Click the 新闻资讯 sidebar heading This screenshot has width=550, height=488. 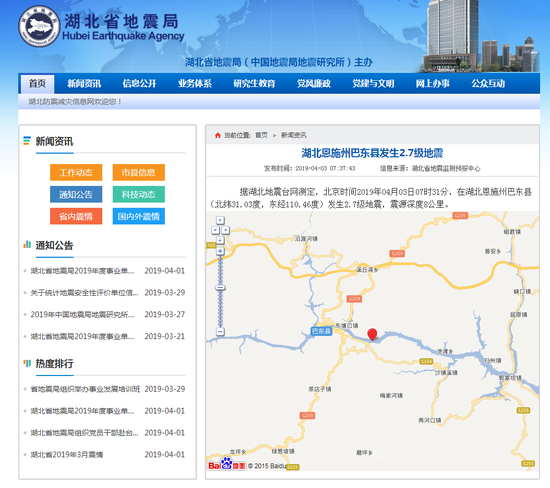point(54,141)
